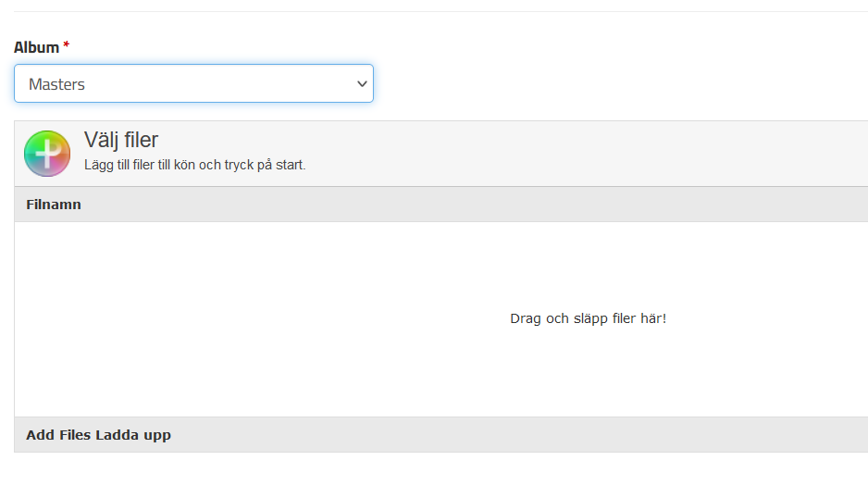Open the Album dropdown showing Masters
This screenshot has width=868, height=485.
click(x=193, y=83)
